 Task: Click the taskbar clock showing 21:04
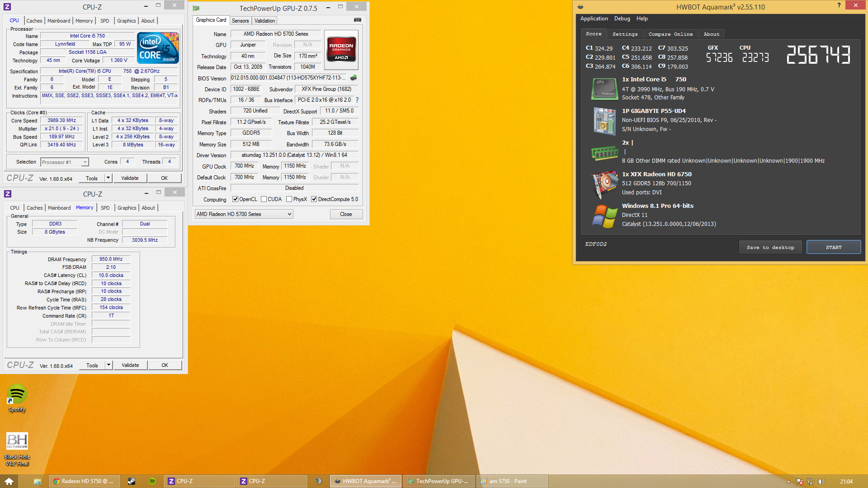[846, 481]
